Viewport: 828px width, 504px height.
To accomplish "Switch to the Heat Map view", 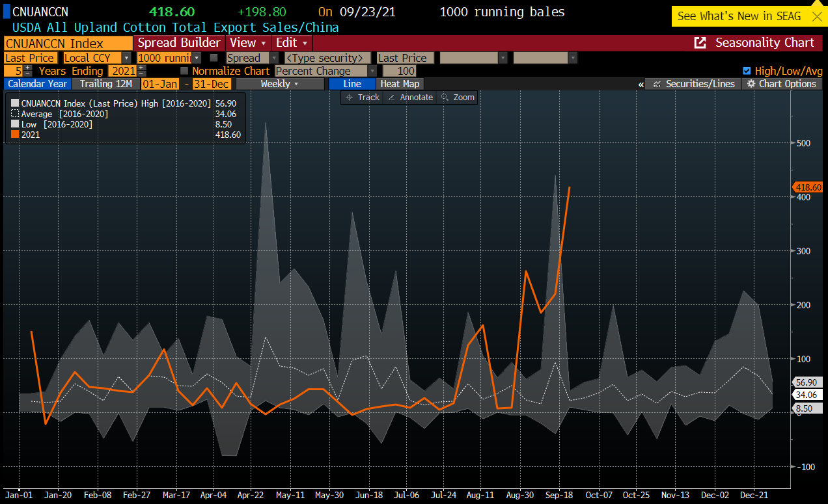I will pyautogui.click(x=400, y=84).
